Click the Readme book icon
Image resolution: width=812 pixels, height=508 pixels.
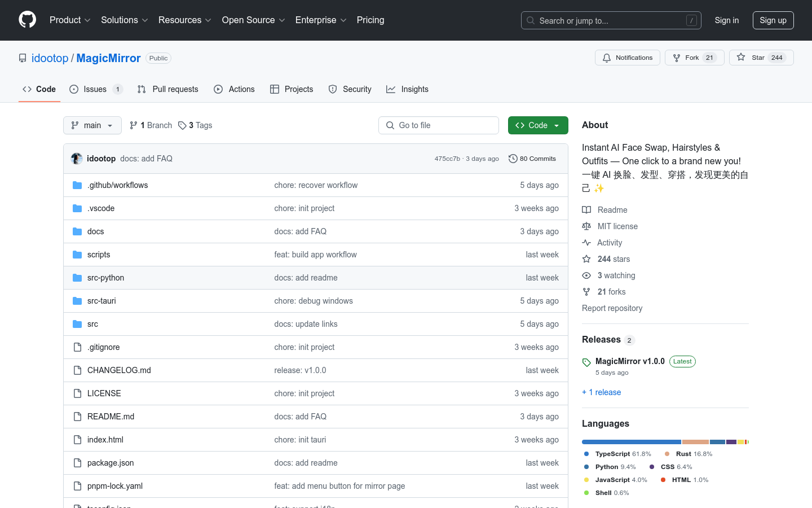coord(586,210)
